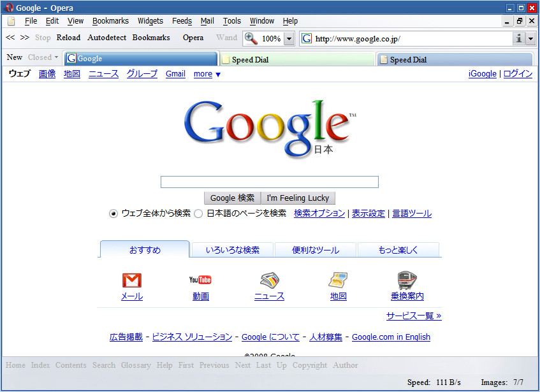Select the もっと楽しく tab
The height and width of the screenshot is (392, 540).
398,250
